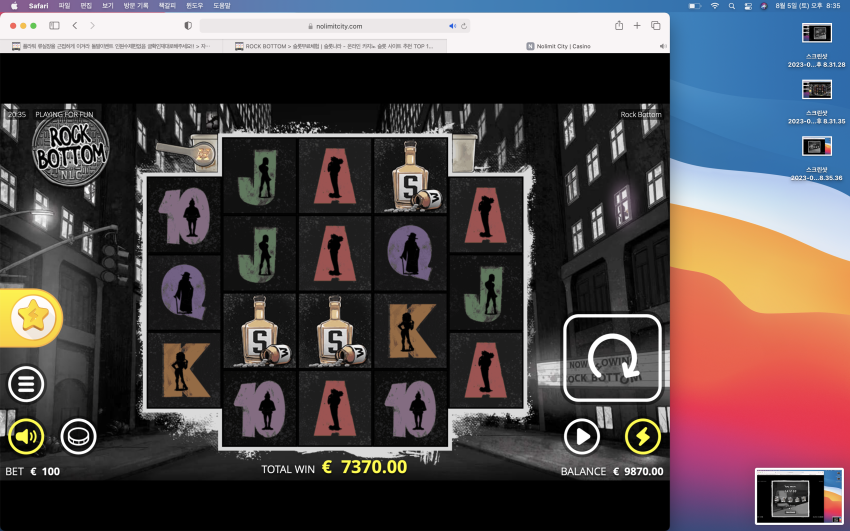Open floating screenshot preview thumbnail

(x=799, y=496)
